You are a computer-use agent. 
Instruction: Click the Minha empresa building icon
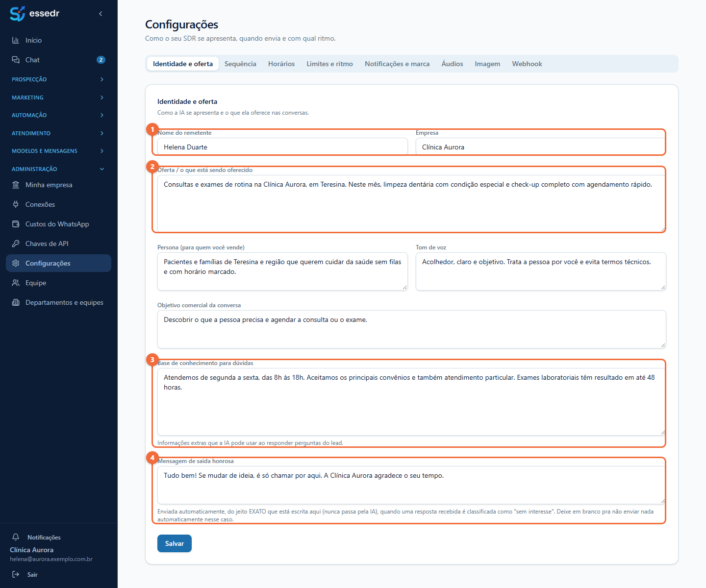click(16, 185)
